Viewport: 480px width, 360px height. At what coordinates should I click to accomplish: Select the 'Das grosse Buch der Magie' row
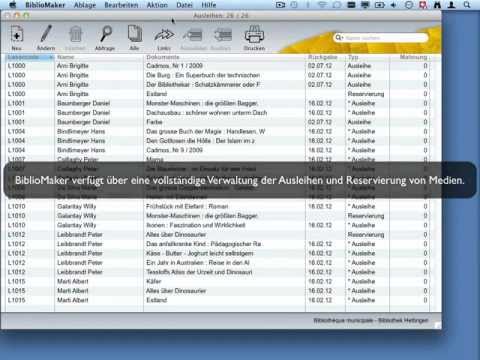pos(218,131)
